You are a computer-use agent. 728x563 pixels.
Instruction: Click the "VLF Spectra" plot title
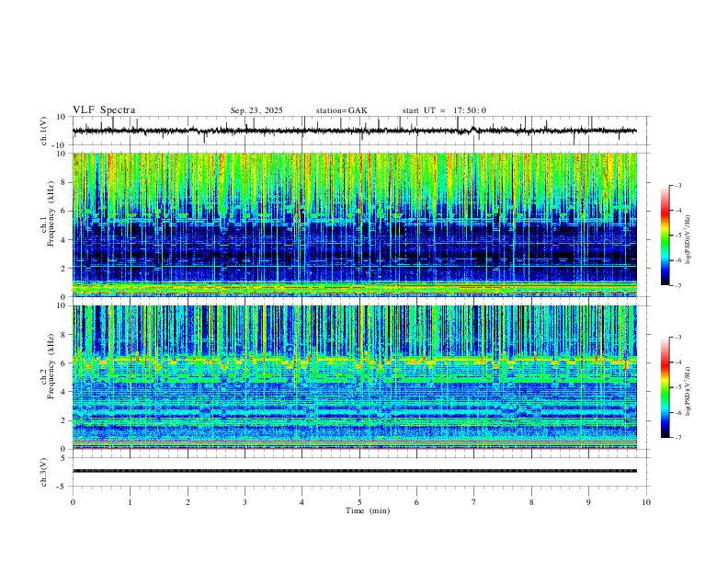104,110
